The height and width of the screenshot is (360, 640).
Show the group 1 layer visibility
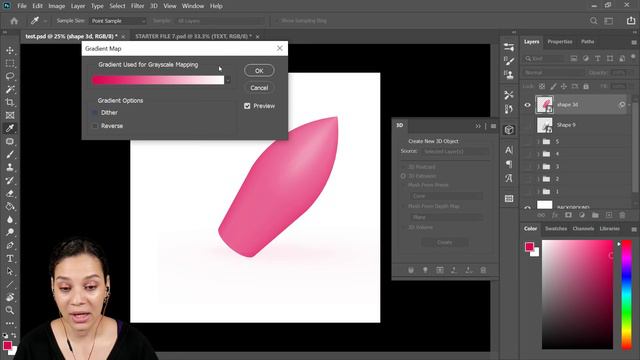527,191
